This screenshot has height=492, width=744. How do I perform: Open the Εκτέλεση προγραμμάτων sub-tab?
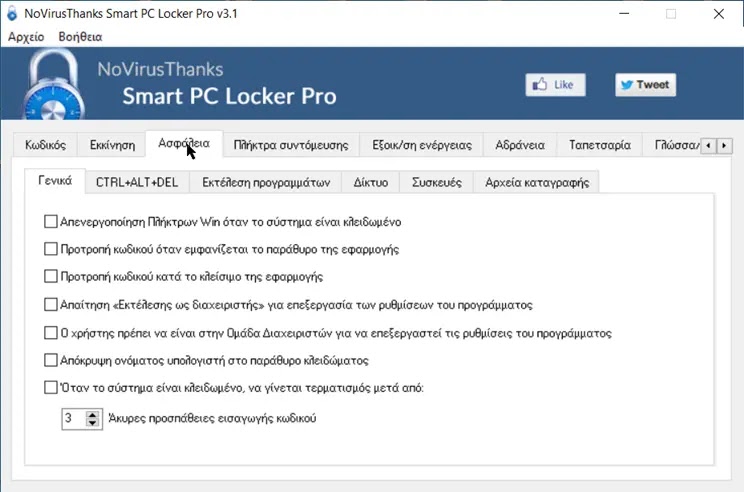(x=266, y=183)
